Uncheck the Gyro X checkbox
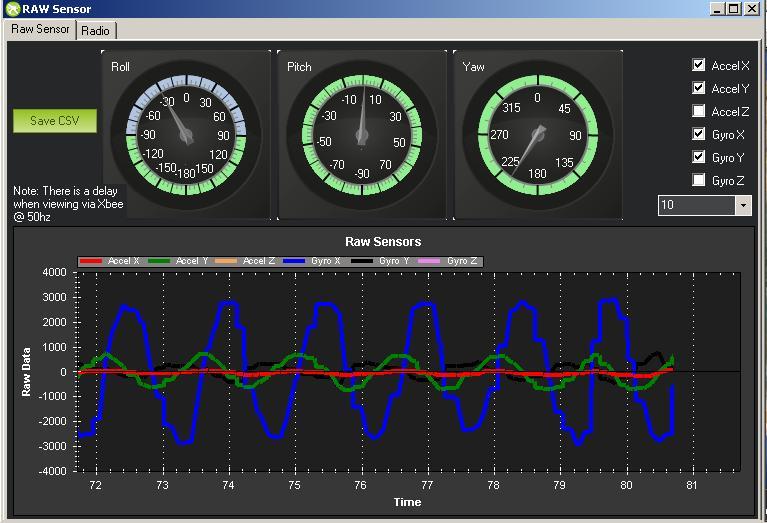Screen dimensions: 767x523 tap(699, 134)
